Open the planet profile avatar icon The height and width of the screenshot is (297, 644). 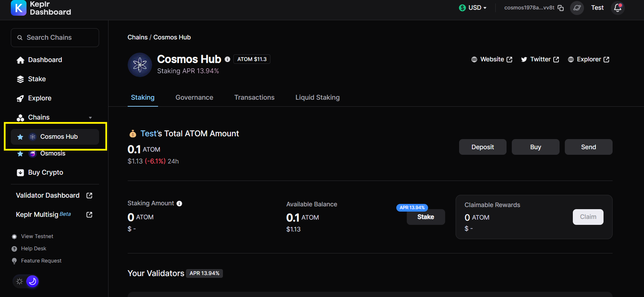tap(577, 8)
